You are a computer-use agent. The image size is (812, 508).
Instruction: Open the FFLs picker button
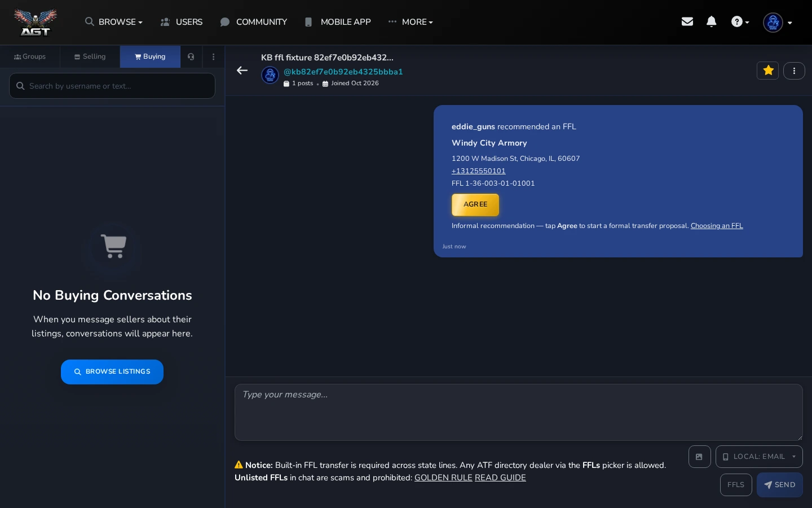click(x=736, y=485)
